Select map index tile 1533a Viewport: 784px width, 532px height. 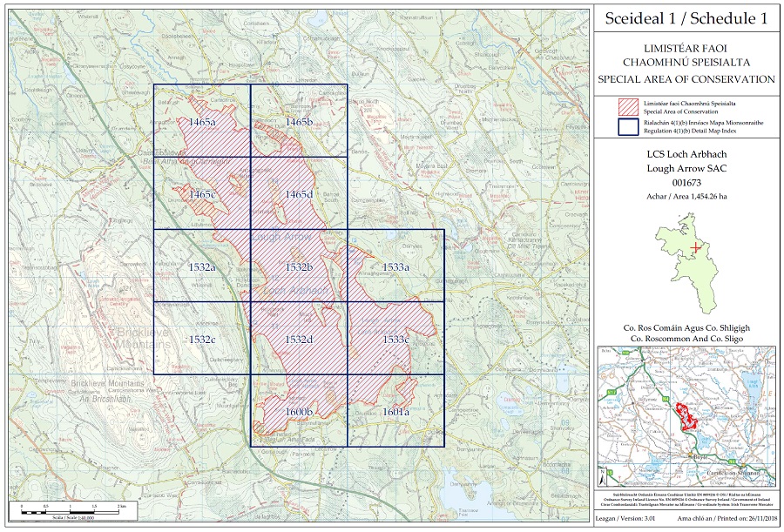pos(395,266)
